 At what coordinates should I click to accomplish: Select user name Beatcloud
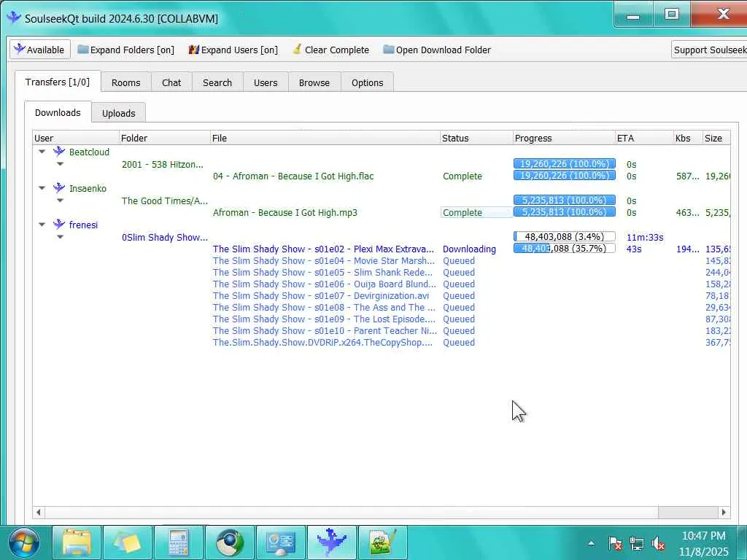click(89, 152)
